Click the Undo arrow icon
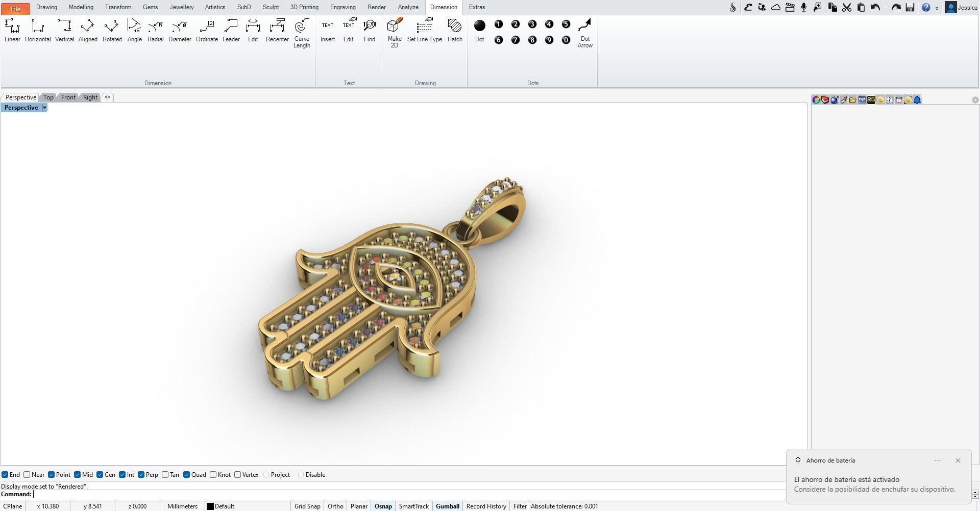Image resolution: width=980 pixels, height=511 pixels. 876,7
